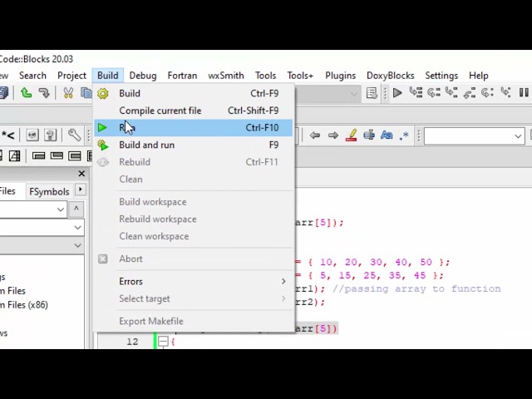This screenshot has height=399, width=532.
Task: Open the DoxyBlocks menu
Action: click(391, 76)
